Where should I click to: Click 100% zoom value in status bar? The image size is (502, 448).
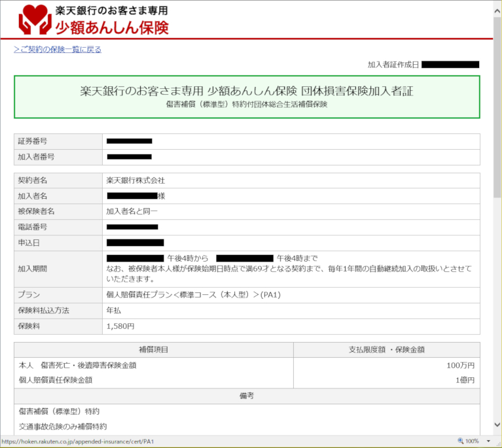472,441
